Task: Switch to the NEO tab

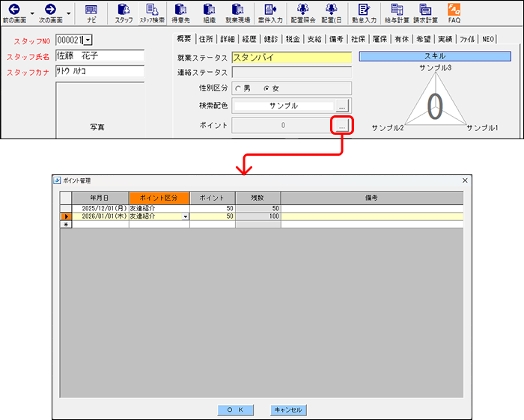Action: click(x=488, y=39)
